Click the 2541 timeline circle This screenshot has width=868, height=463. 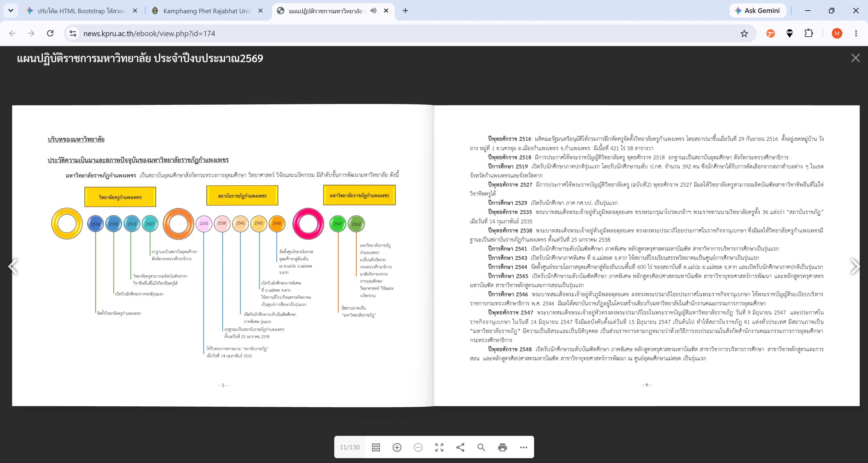pyautogui.click(x=241, y=223)
